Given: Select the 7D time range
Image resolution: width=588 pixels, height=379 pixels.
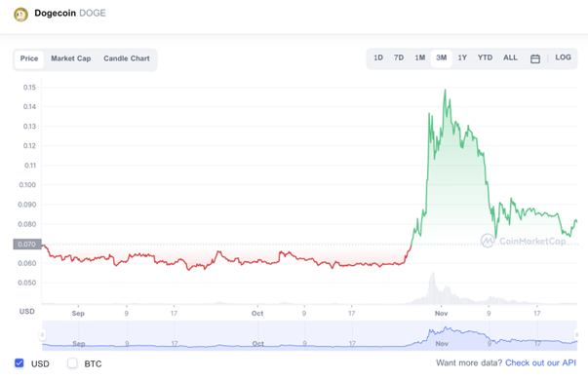Looking at the screenshot, I should (399, 58).
